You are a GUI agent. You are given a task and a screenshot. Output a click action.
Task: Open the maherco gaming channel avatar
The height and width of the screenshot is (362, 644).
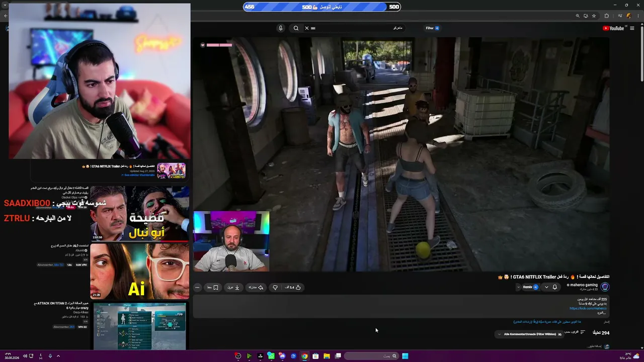pyautogui.click(x=605, y=287)
